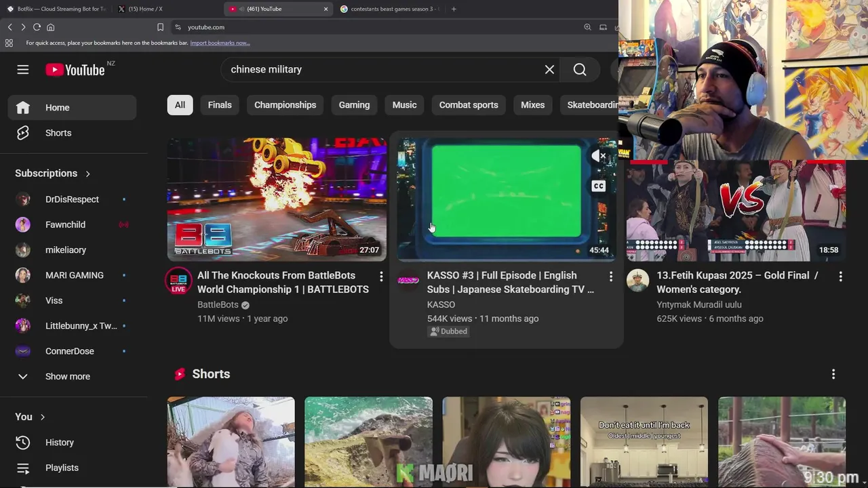The height and width of the screenshot is (488, 868).
Task: Open the Apps grid on bookmarks bar
Action: [9, 43]
